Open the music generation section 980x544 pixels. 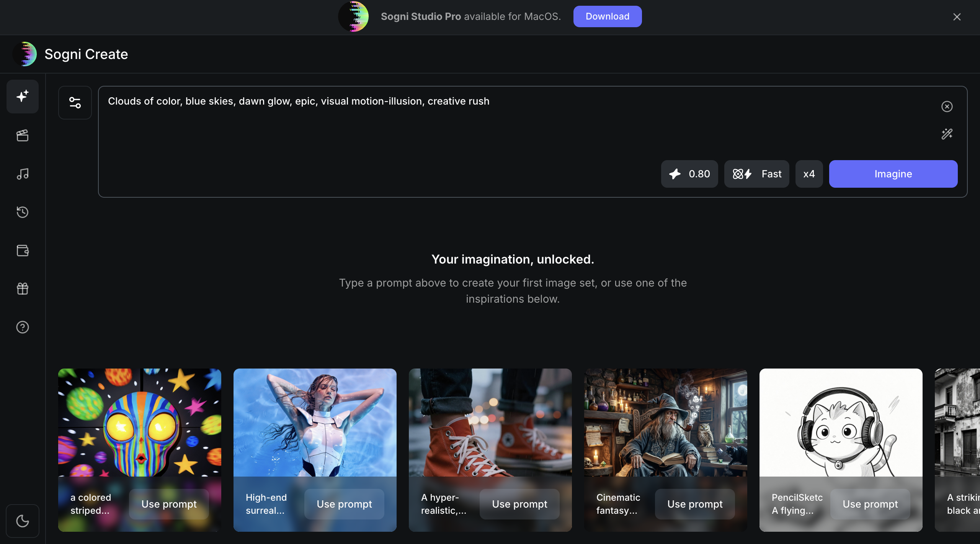tap(22, 174)
